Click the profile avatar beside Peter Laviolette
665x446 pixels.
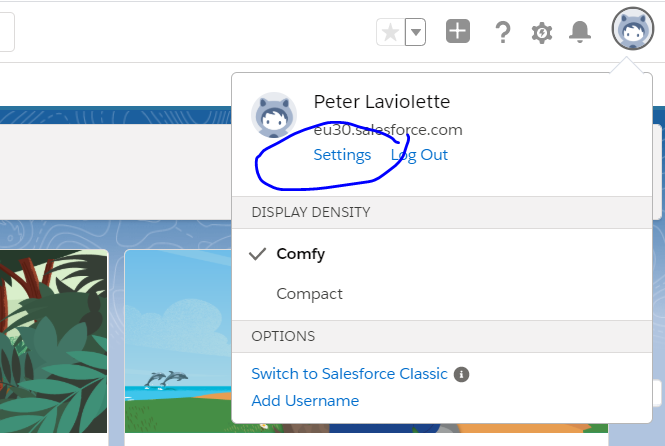click(x=273, y=115)
